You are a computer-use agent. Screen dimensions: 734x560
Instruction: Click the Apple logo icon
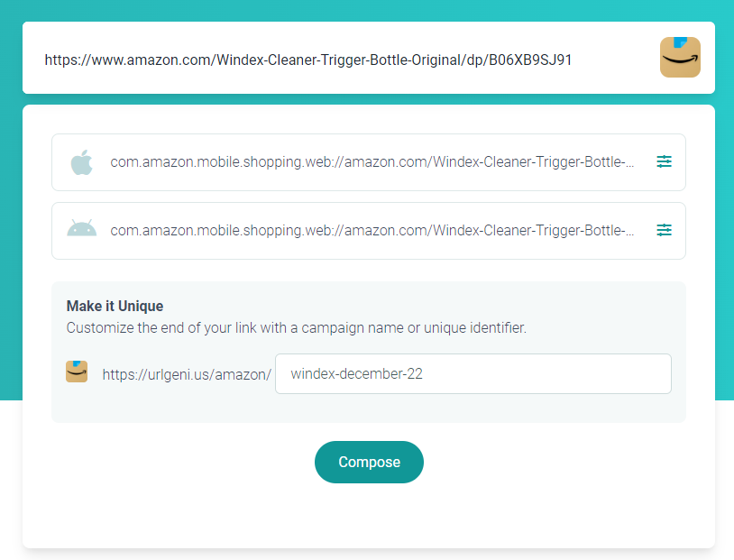[x=82, y=162]
